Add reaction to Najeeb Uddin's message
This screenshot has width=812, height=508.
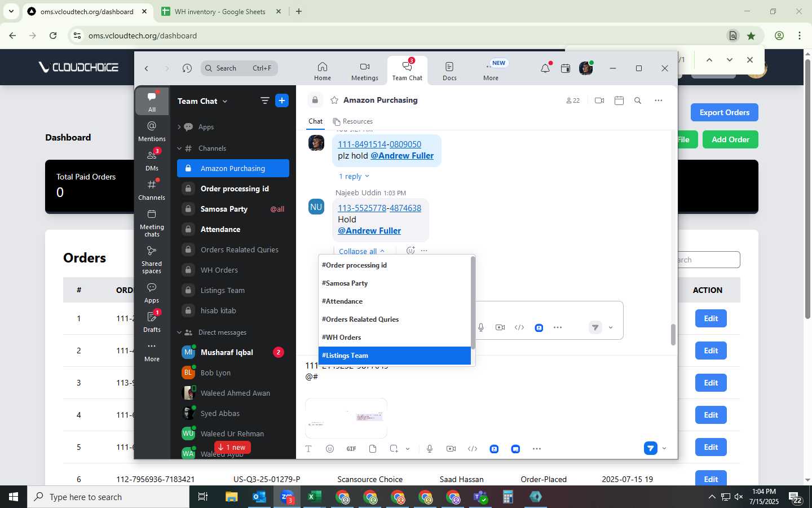tap(411, 251)
